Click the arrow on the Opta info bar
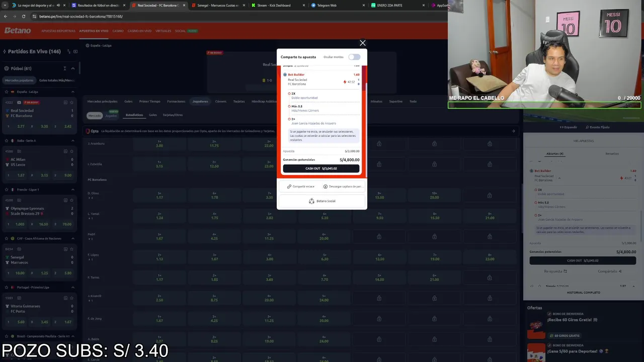This screenshot has width=644, height=362. point(513,131)
